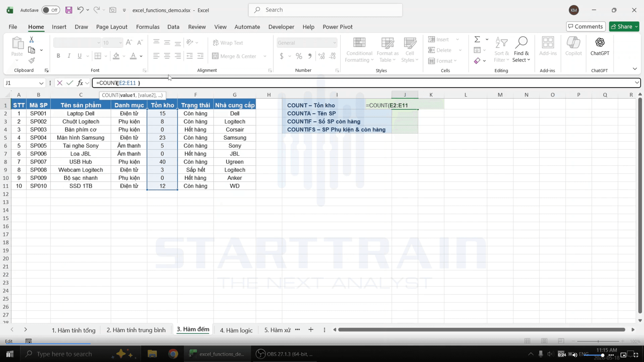Click the Search box in title bar
The image size is (644, 362).
[325, 10]
